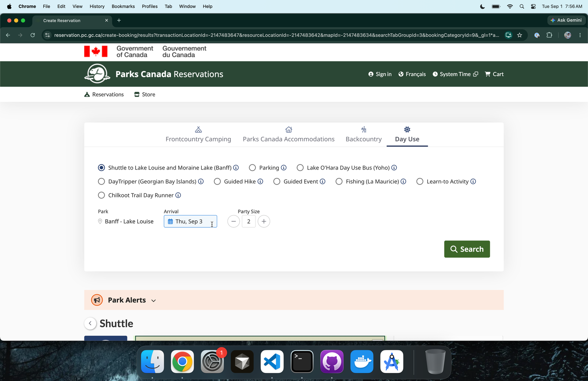Click info icon beside Parking option
The height and width of the screenshot is (381, 588).
pyautogui.click(x=284, y=168)
